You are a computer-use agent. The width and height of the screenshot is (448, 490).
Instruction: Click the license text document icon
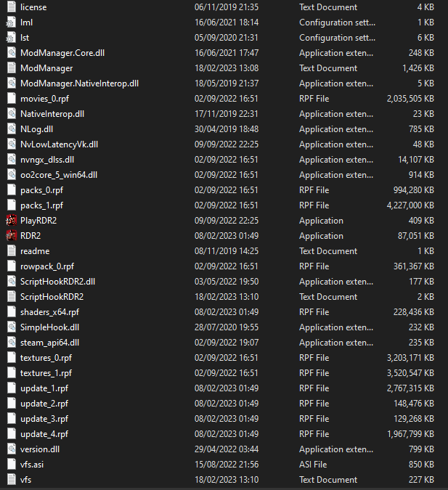coord(12,7)
